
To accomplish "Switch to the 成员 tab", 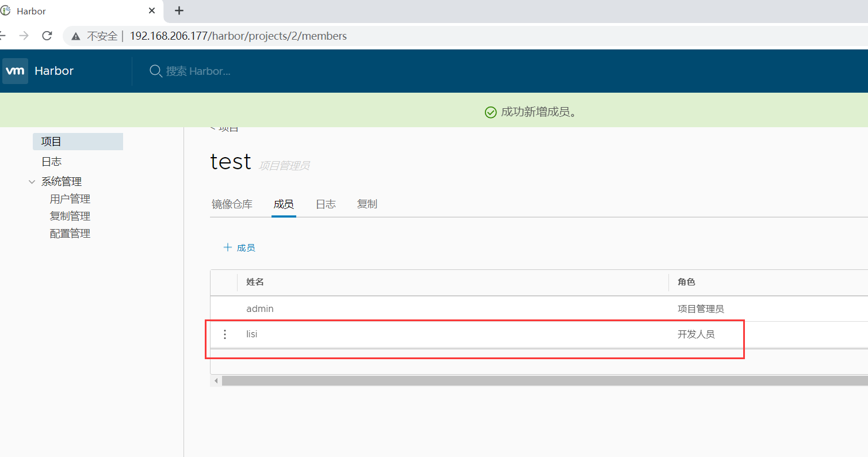I will coord(284,204).
